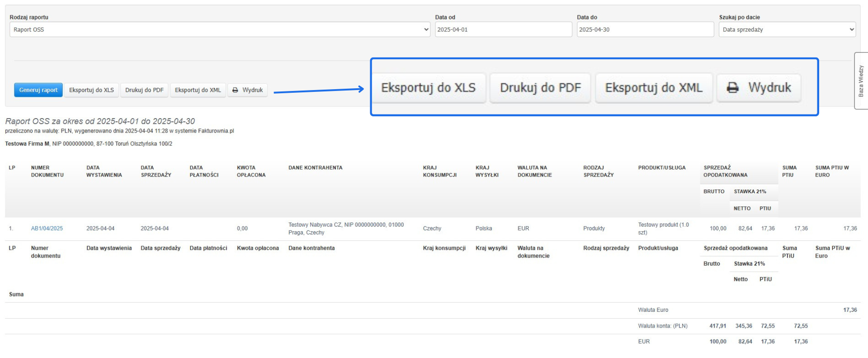Viewport: 868px width, 358px height.
Task: Click the uppercase KRAJ KONSUMPCJI column header
Action: coord(439,171)
